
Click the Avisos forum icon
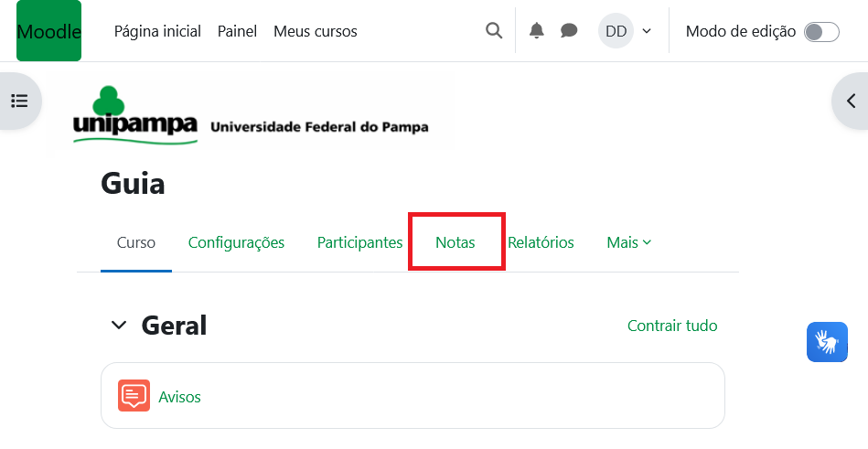click(x=134, y=396)
